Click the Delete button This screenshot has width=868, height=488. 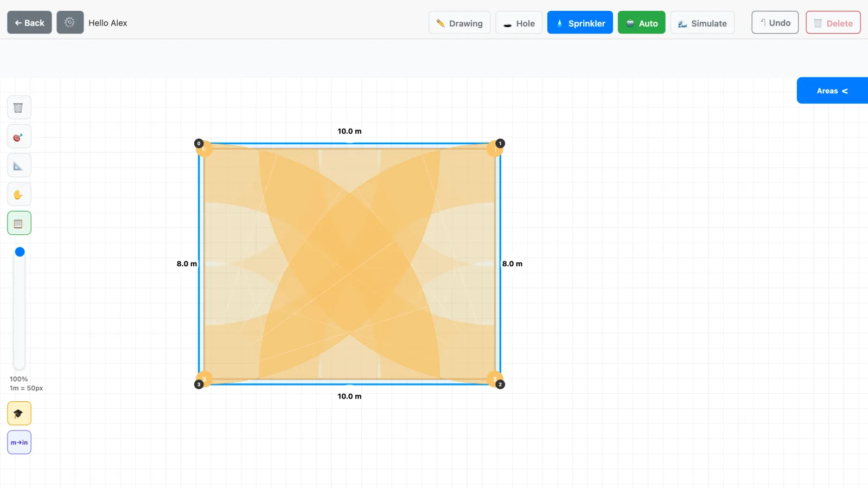[833, 23]
